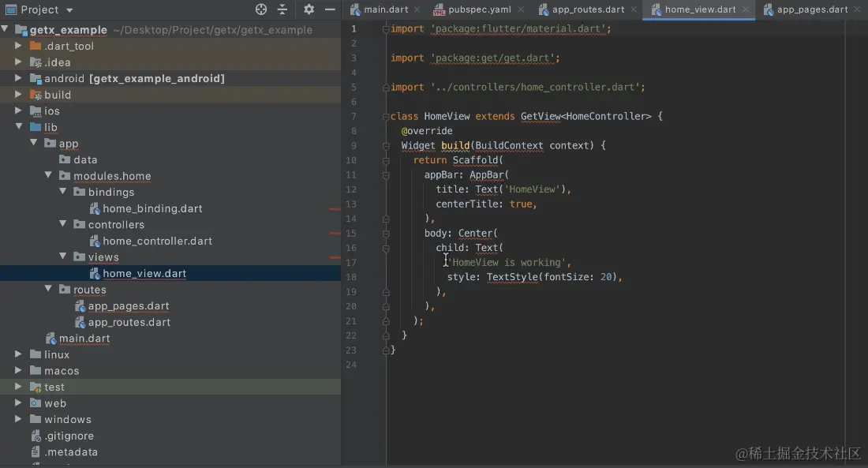This screenshot has width=868, height=468.
Task: Close the pubspec.yaml tab
Action: [x=522, y=10]
